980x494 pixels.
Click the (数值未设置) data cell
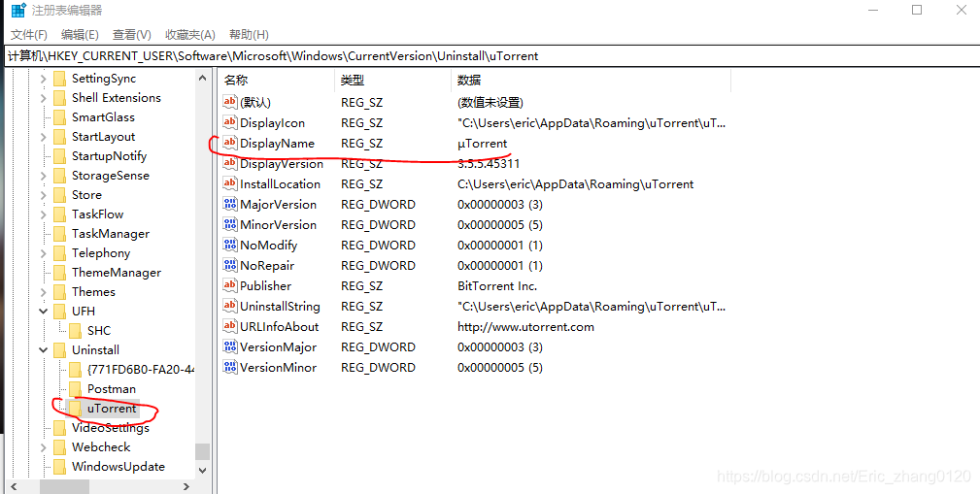[490, 102]
